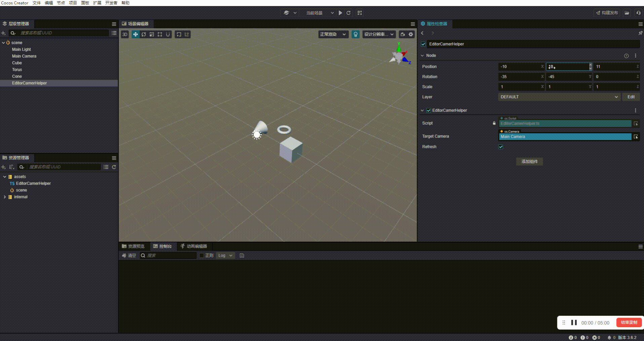Select the move gizmo tool in scene toolbar

[x=135, y=34]
